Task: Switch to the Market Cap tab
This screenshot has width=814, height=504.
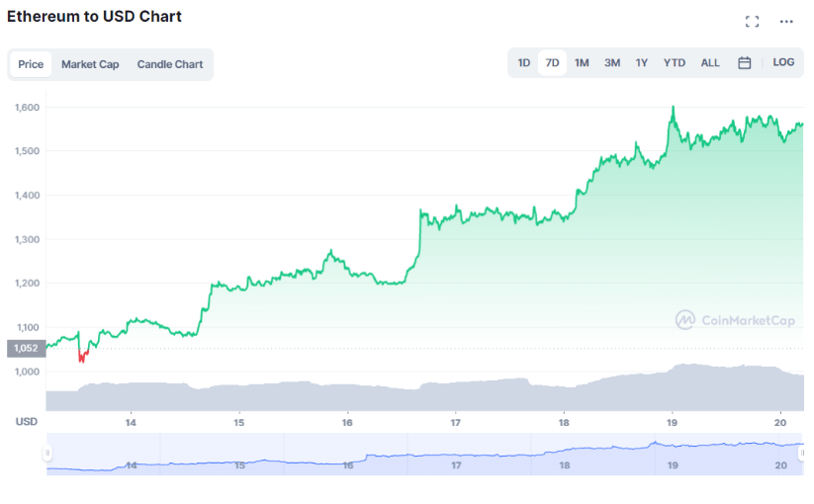Action: coord(90,64)
